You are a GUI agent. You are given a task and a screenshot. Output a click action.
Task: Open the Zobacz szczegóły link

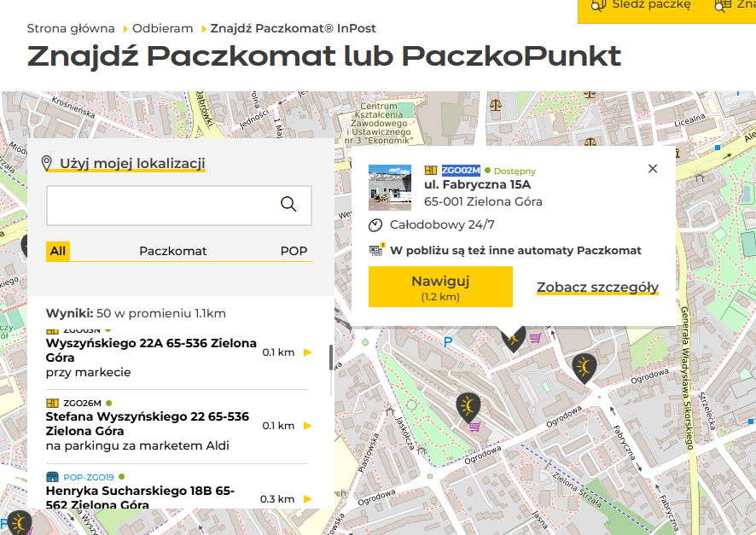(x=597, y=288)
